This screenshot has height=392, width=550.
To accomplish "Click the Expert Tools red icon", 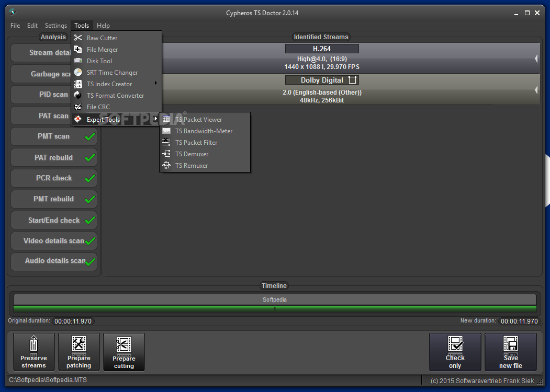I will 78,119.
